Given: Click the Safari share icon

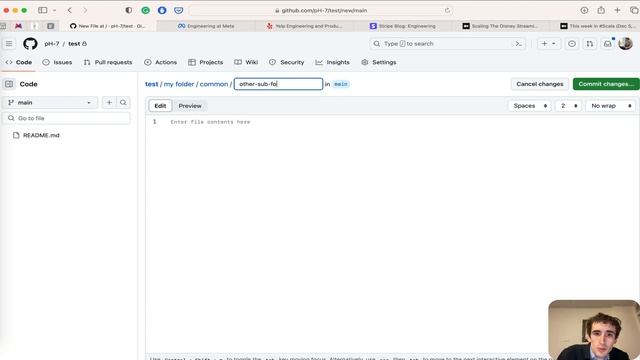Looking at the screenshot, I should point(601,10).
